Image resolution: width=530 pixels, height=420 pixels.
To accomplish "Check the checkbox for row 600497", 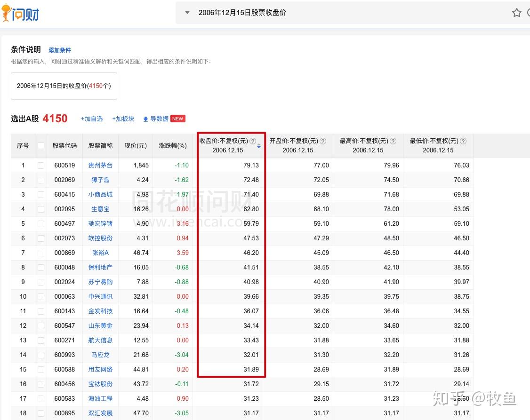I will point(41,223).
